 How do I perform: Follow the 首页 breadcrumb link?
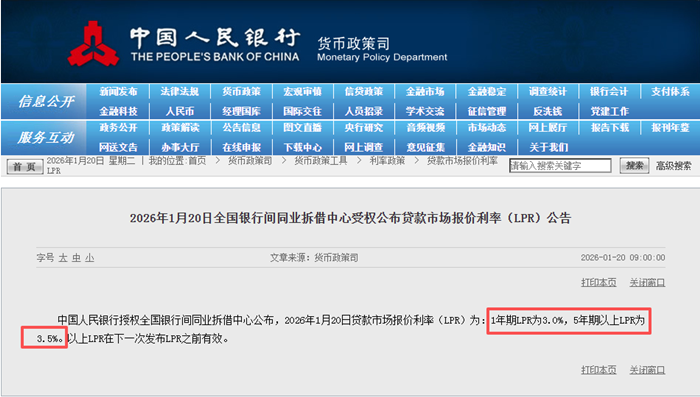[197, 161]
